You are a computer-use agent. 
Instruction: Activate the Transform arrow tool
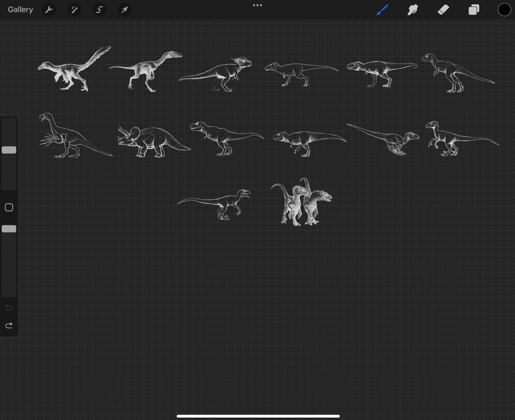125,10
